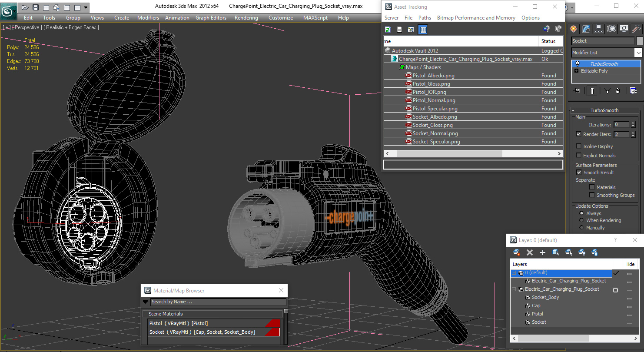Click Remove Modifier from stack icon
This screenshot has width=644, height=352.
tap(618, 90)
